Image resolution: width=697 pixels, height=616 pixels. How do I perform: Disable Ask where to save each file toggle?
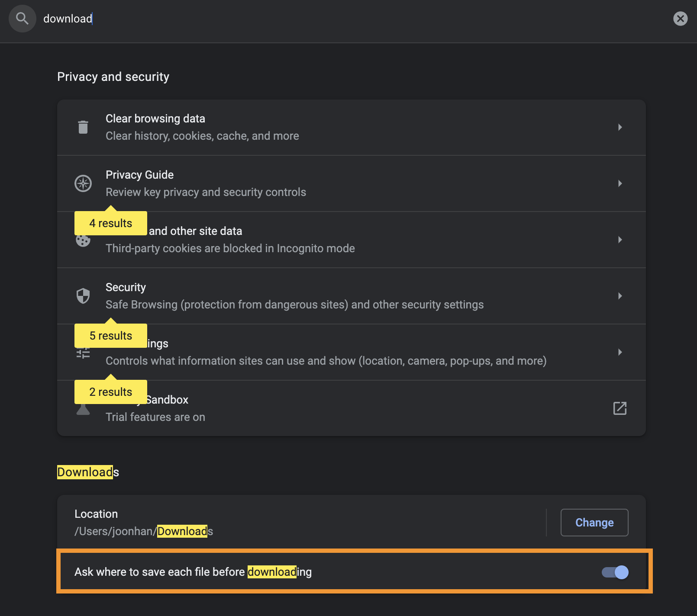(615, 572)
